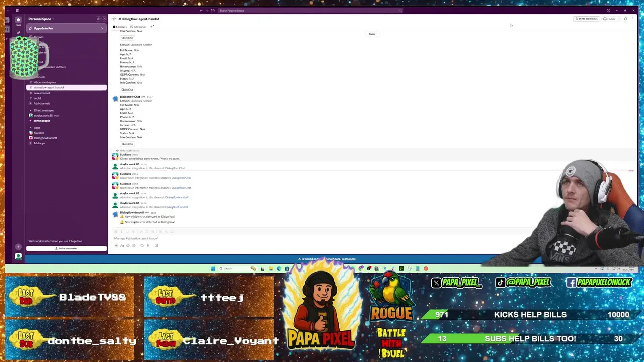
Task: Click Add apps in the sidebar
Action: pyautogui.click(x=39, y=143)
